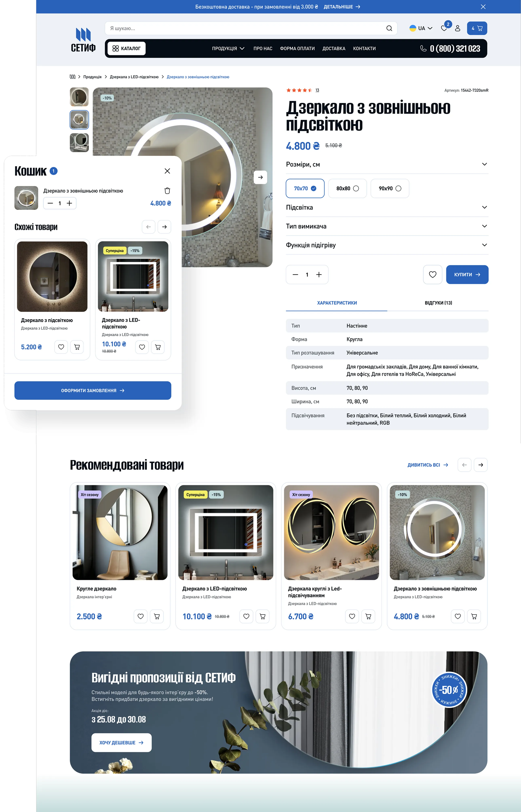The height and width of the screenshot is (812, 521).
Task: Close the free delivery banner
Action: 483,7
